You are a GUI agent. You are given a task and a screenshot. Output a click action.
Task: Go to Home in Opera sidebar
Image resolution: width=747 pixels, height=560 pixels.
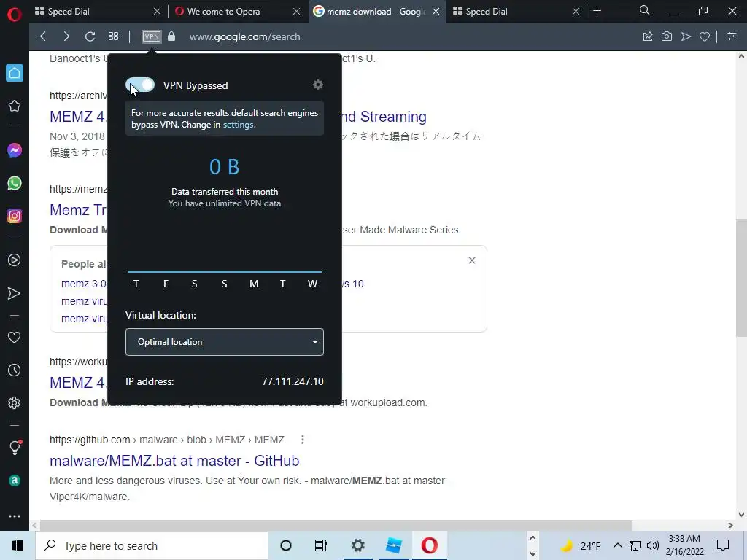click(15, 73)
